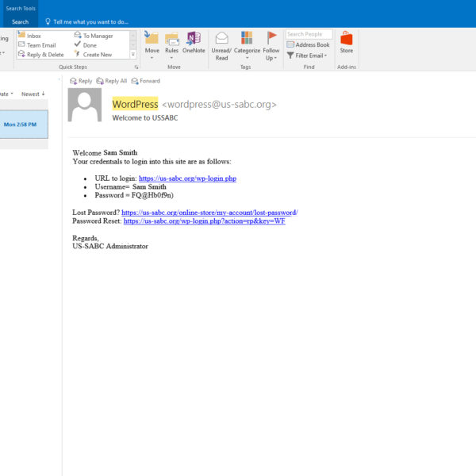Open the Store add-ins
476x476 pixels.
346,42
